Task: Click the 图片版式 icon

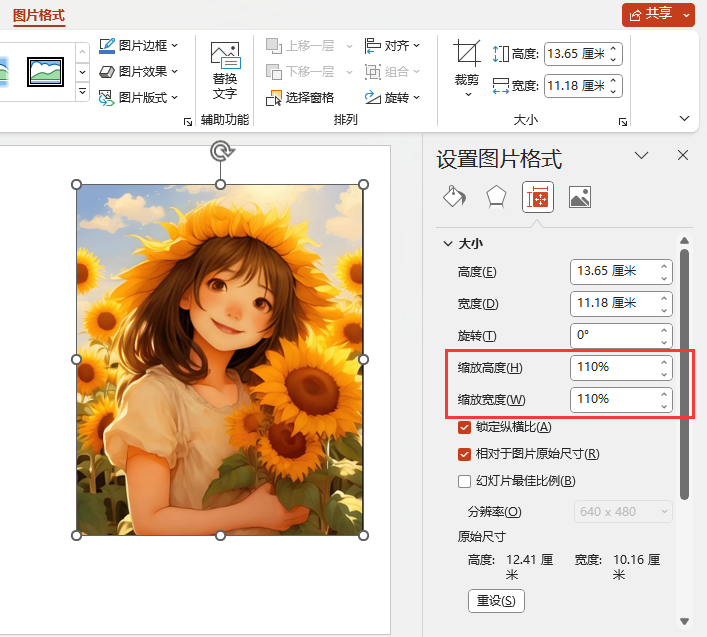Action: [106, 97]
